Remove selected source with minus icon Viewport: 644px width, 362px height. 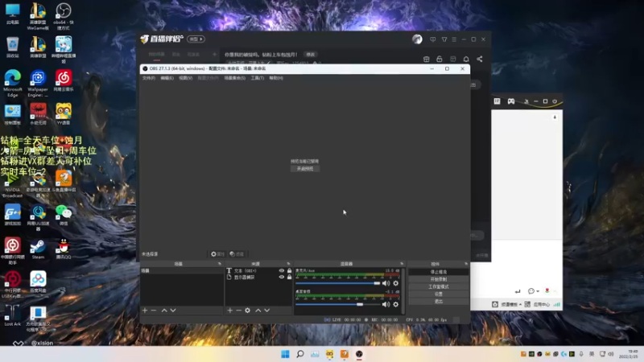(238, 311)
